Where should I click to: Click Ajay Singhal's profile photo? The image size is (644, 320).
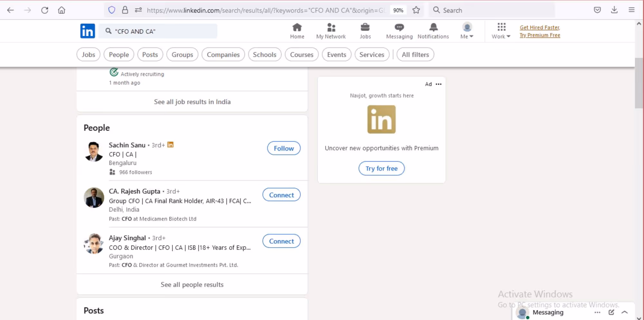click(x=94, y=244)
